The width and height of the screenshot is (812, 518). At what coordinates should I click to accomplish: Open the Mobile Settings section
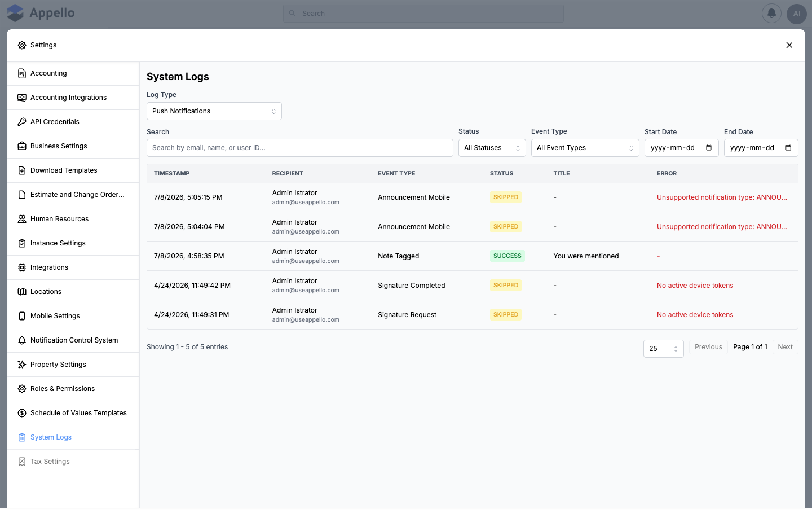point(73,316)
